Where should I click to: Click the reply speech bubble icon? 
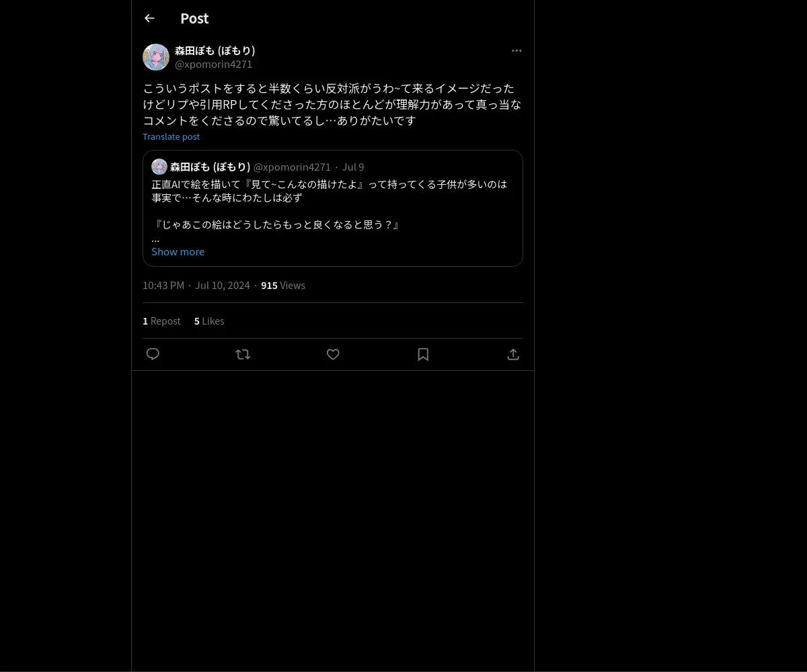pyautogui.click(x=153, y=354)
